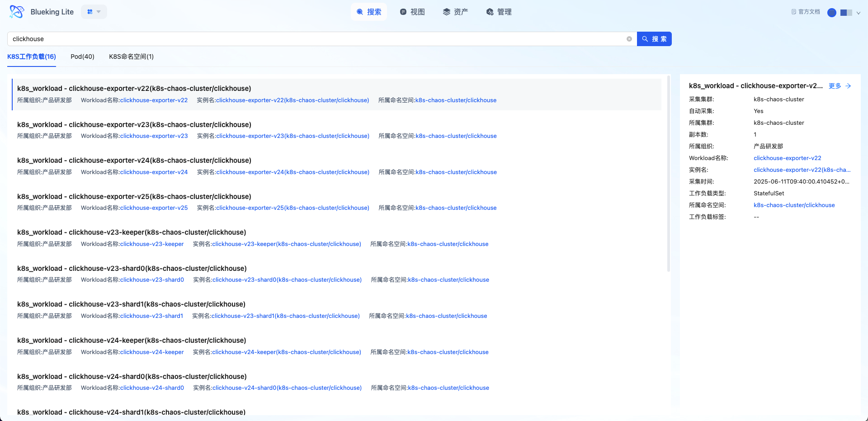This screenshot has height=421, width=868.
Task: Click Workload名称 value clickhouse-v24-keeper
Action: [x=152, y=352]
